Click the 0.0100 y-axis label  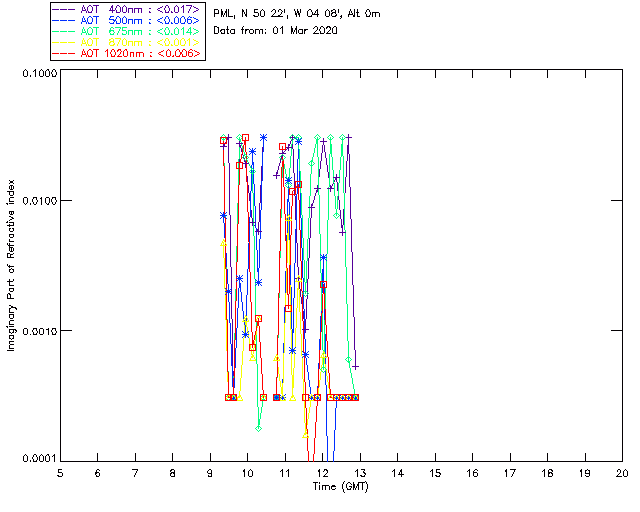39,200
